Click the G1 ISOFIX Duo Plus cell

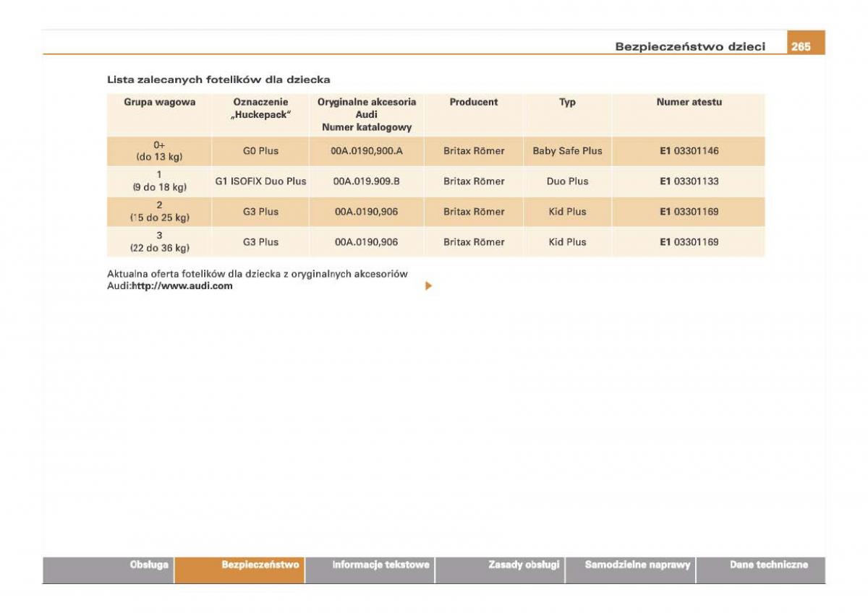coord(260,181)
